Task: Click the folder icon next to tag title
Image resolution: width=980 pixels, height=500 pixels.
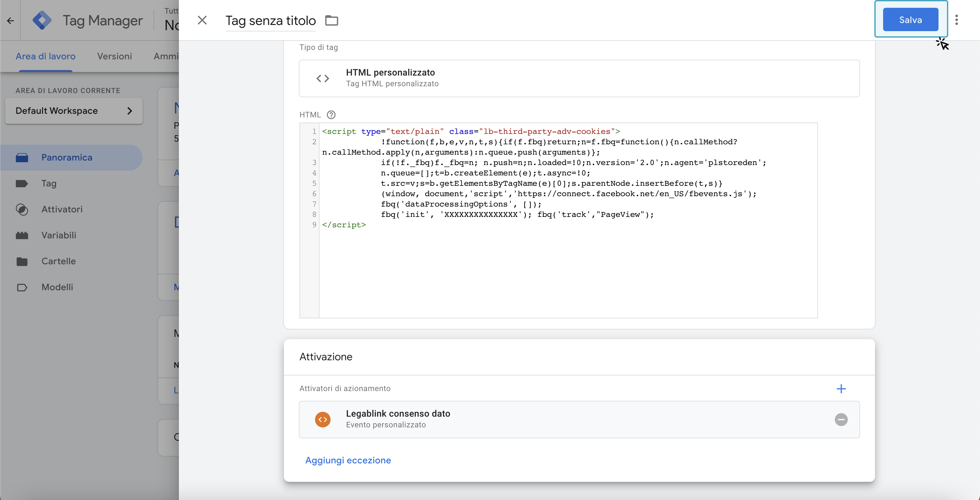Action: [x=331, y=20]
